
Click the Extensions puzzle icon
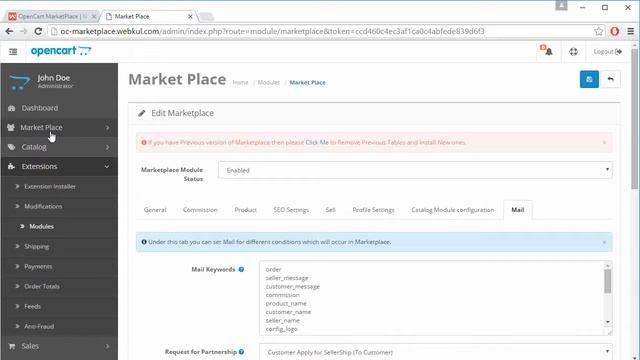11,167
